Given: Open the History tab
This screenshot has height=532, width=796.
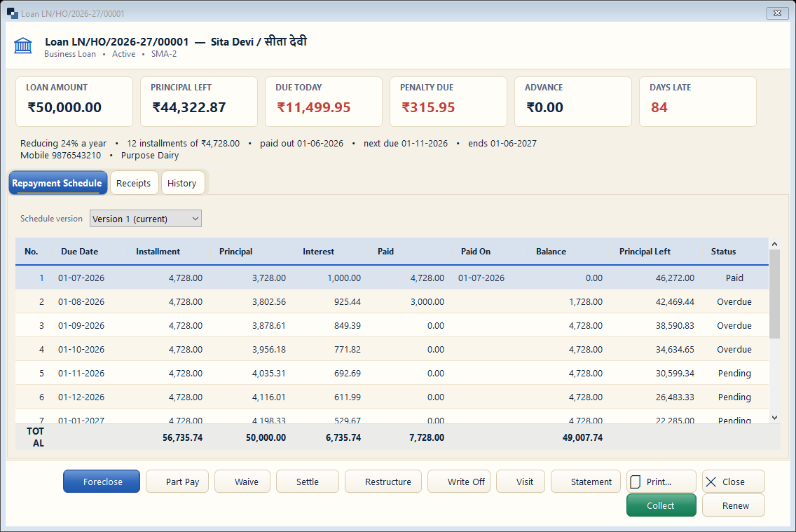Looking at the screenshot, I should (182, 183).
